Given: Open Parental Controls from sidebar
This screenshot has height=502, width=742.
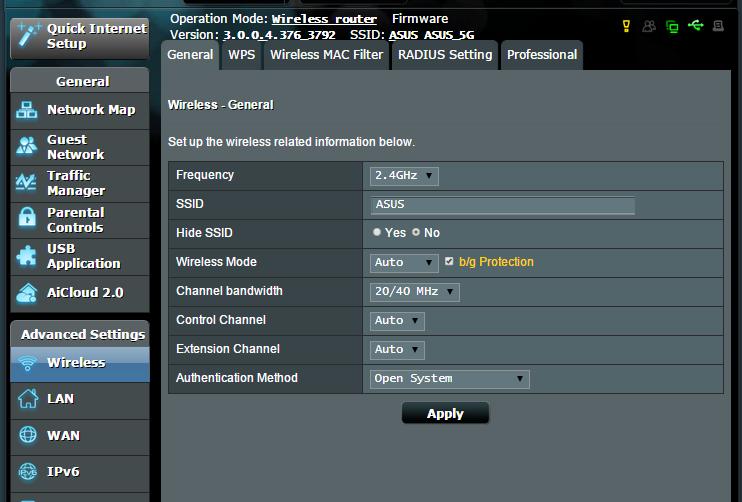Looking at the screenshot, I should [x=80, y=220].
